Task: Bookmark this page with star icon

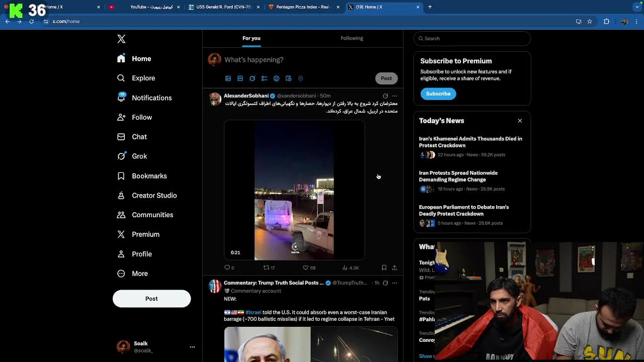Action: 590,22
